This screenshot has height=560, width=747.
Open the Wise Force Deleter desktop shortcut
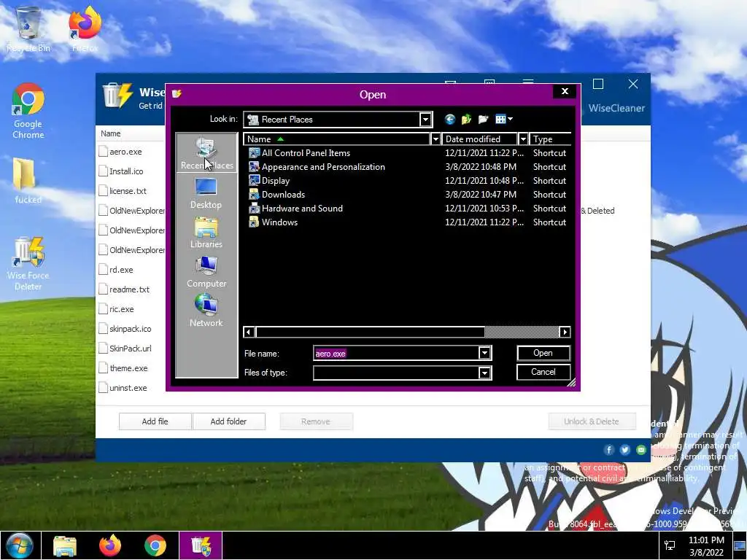28,264
